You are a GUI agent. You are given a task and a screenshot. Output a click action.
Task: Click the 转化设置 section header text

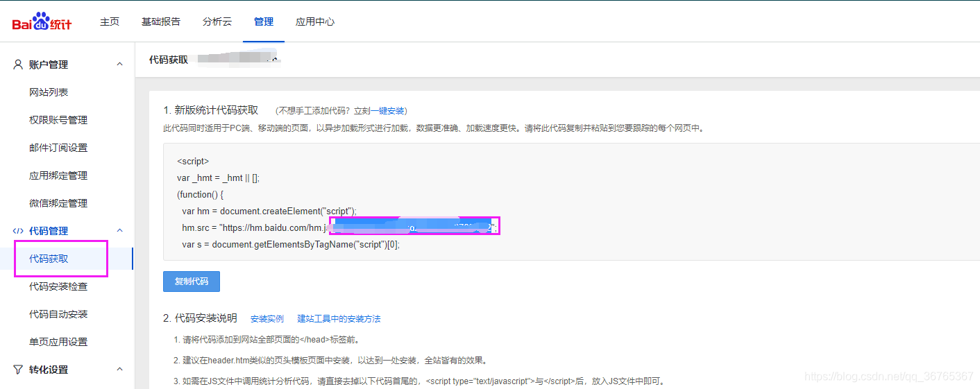[x=49, y=370]
